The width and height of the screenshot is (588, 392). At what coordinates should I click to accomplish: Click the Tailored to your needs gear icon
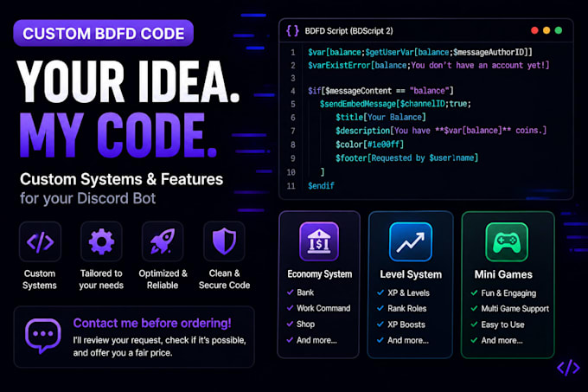(101, 242)
